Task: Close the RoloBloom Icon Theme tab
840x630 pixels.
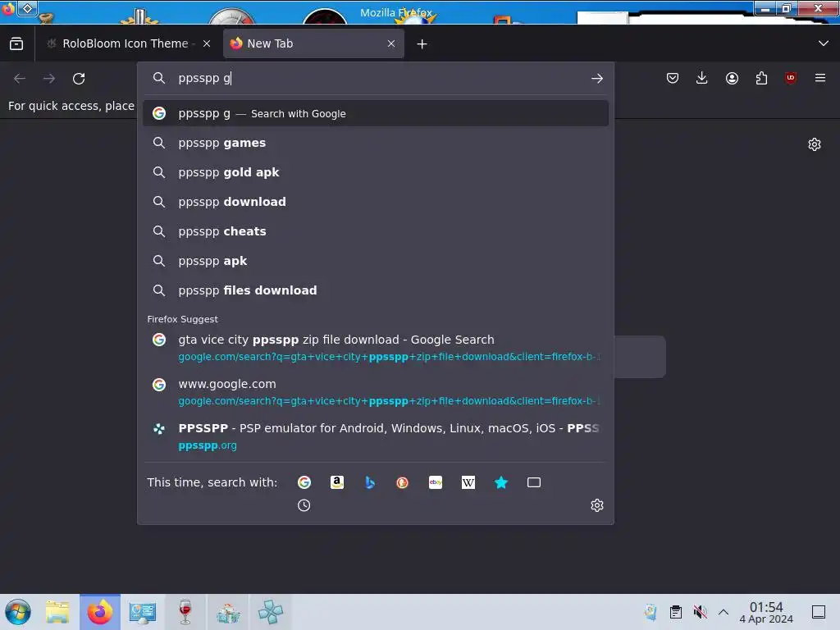Action: (207, 44)
